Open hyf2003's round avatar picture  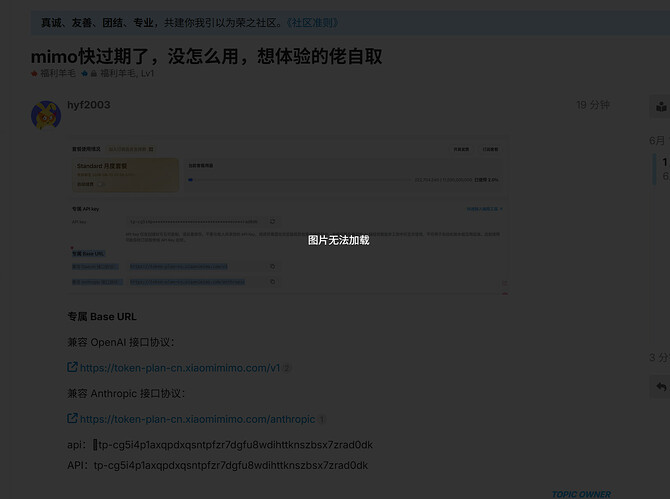46,115
